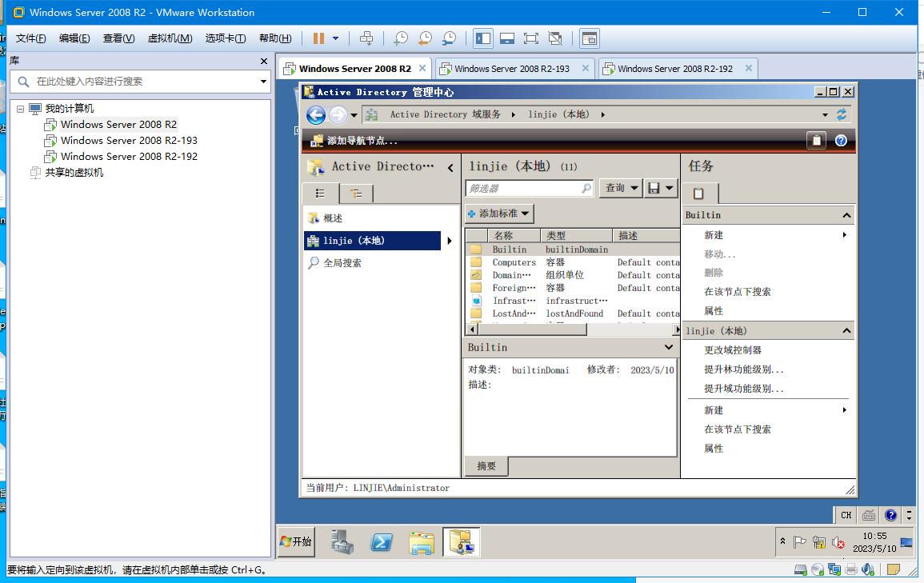Select 概述 in navigation pane
Image resolution: width=924 pixels, height=583 pixels.
pos(332,218)
